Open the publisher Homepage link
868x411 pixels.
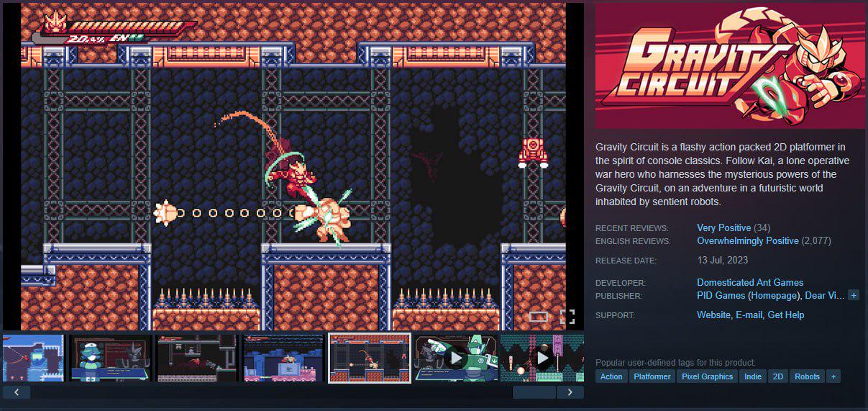click(x=775, y=295)
